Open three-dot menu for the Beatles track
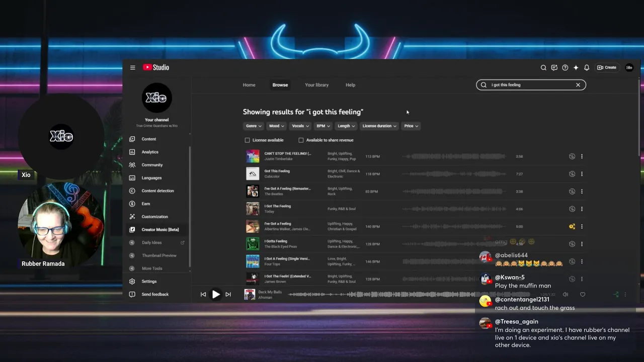The height and width of the screenshot is (362, 644). [582, 192]
